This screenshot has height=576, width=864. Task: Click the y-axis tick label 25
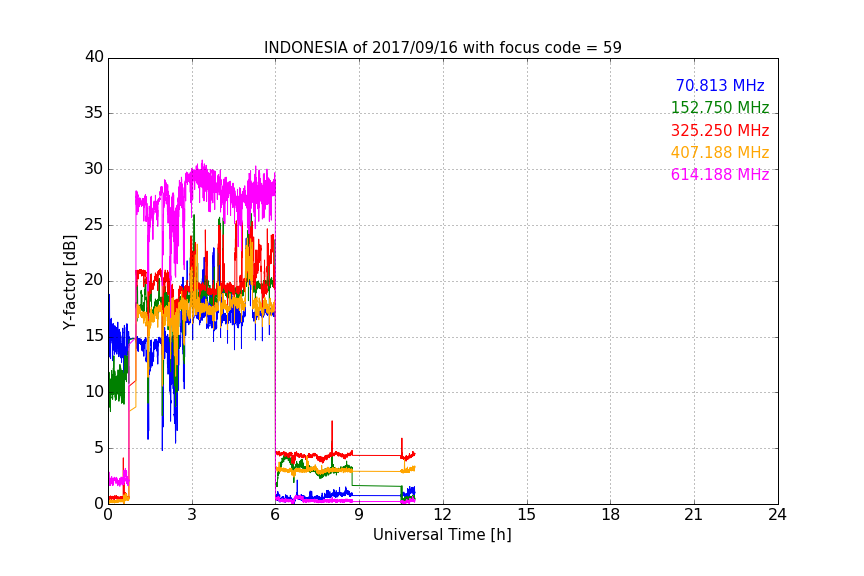pos(94,224)
